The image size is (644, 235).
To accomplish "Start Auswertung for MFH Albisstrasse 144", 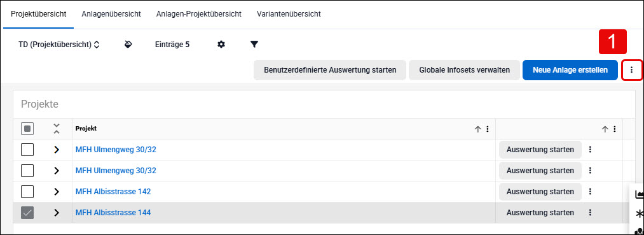I will click(x=540, y=213).
